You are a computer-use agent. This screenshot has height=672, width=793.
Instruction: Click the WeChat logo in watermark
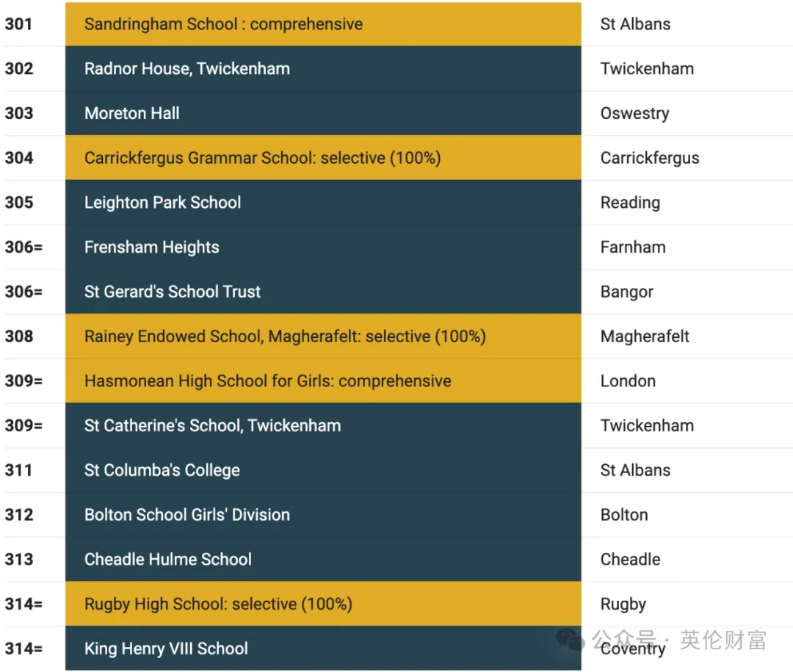[570, 639]
